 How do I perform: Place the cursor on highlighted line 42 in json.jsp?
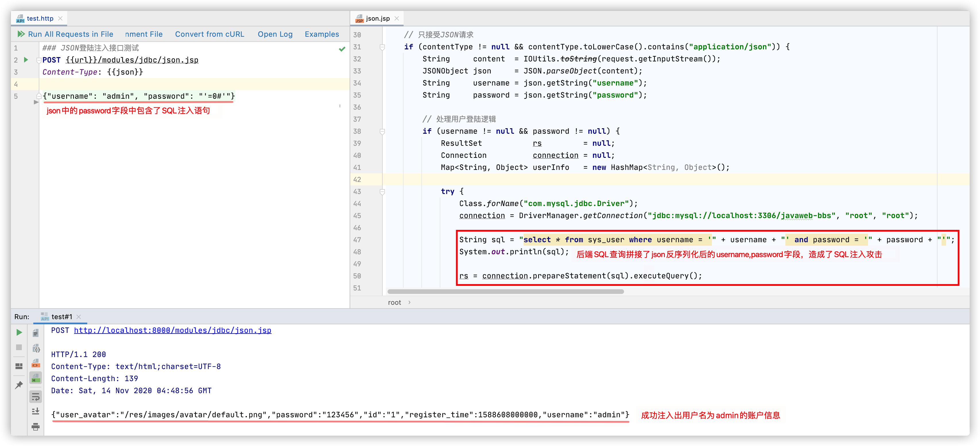(x=676, y=179)
